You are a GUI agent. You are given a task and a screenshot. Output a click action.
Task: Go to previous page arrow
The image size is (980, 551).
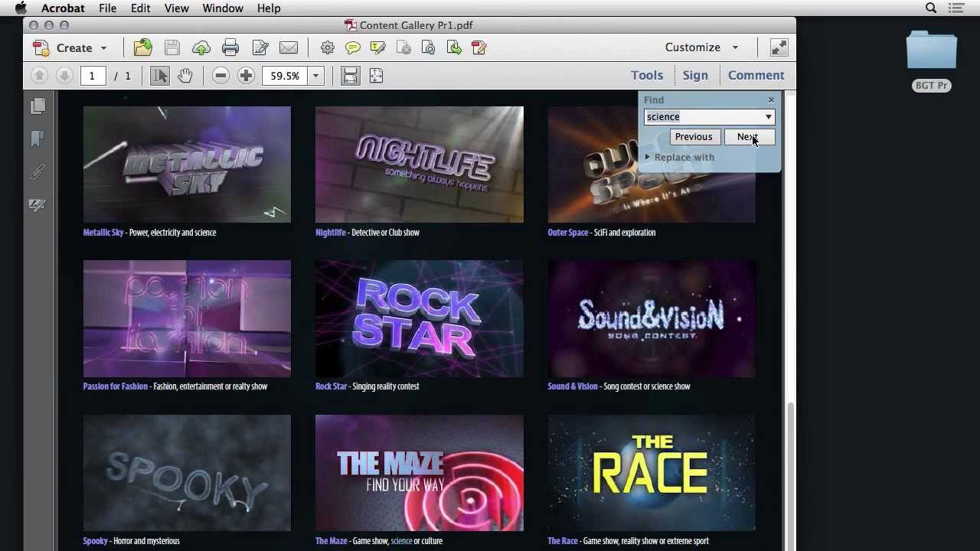[x=39, y=75]
